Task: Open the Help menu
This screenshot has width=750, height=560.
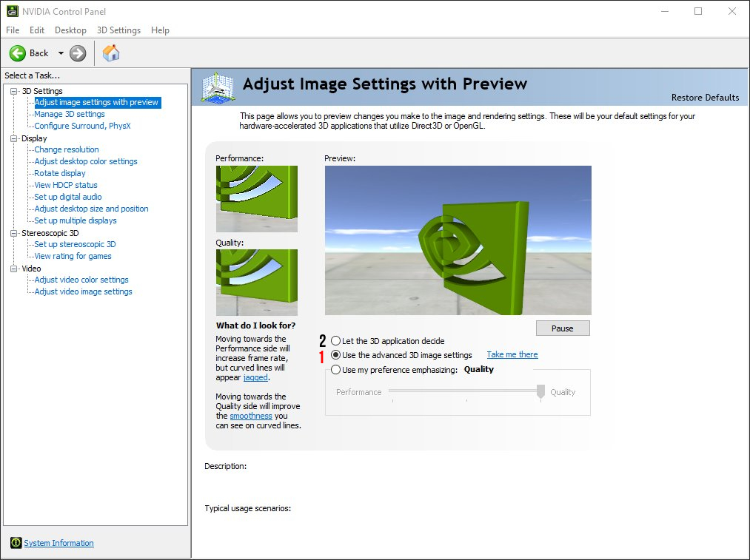Action: (x=160, y=30)
